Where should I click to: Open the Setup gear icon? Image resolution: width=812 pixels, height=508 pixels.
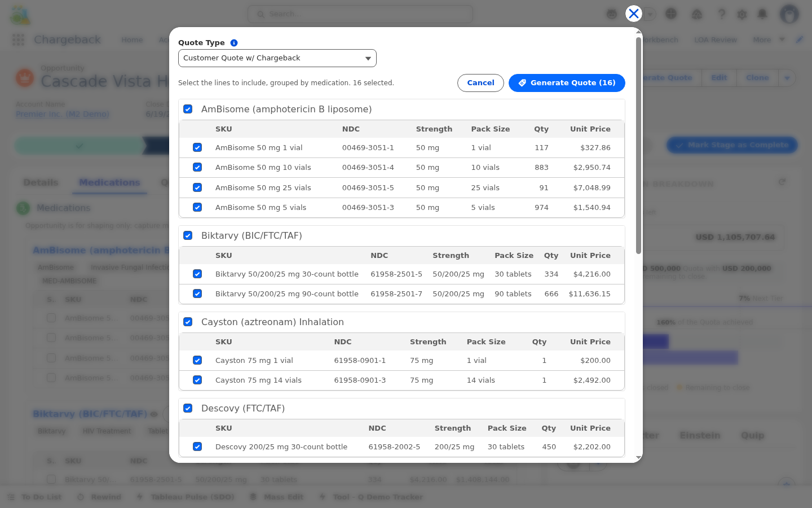coord(742,14)
